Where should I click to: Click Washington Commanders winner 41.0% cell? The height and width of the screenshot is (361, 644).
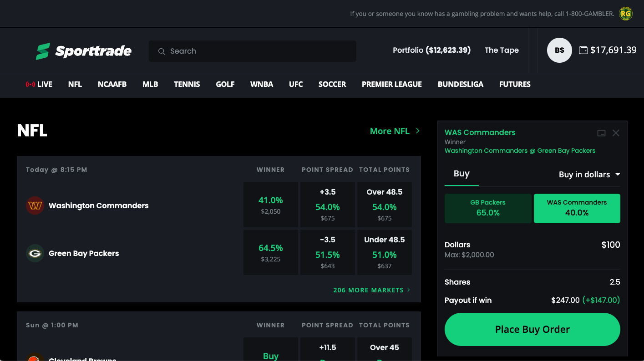tap(271, 205)
